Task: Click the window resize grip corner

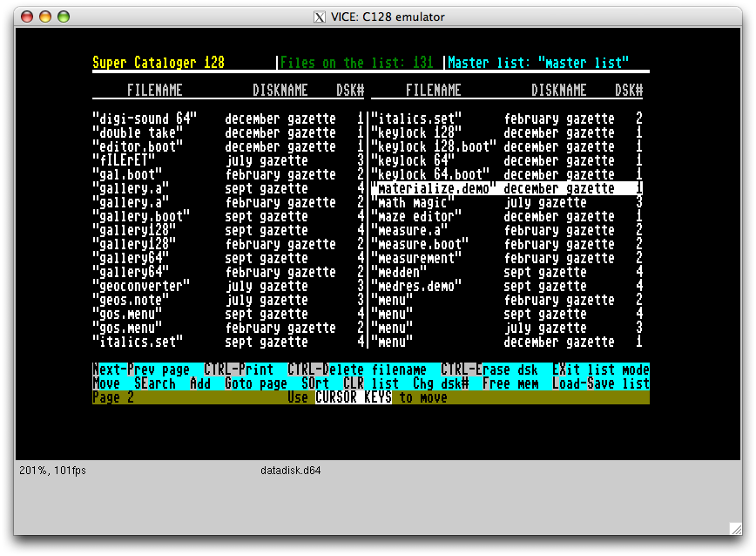Action: pos(734,527)
